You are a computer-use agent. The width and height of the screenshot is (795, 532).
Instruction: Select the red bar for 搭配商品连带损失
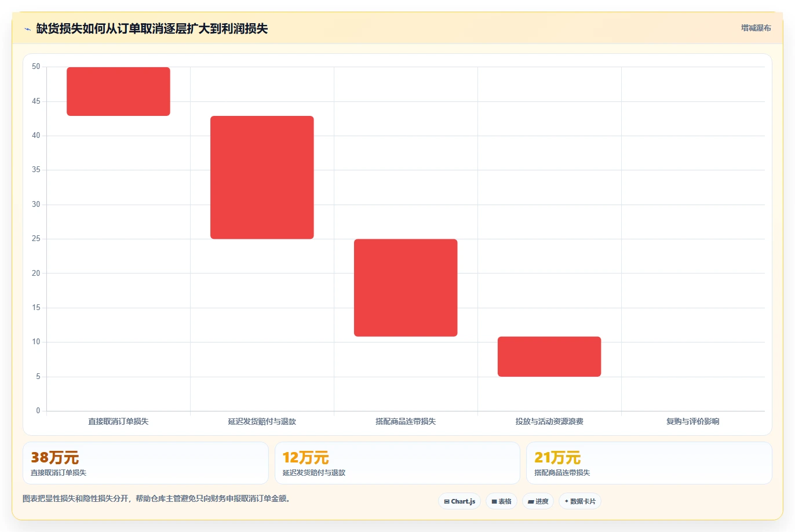tap(406, 287)
